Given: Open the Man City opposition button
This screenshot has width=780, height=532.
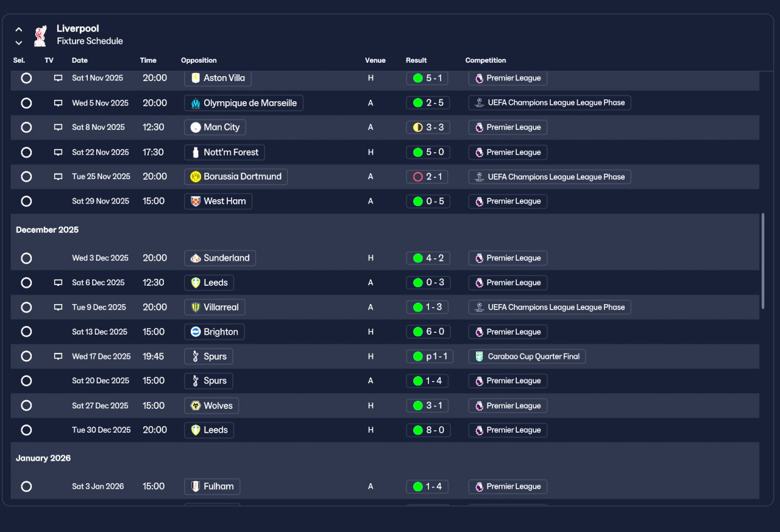Looking at the screenshot, I should (215, 127).
